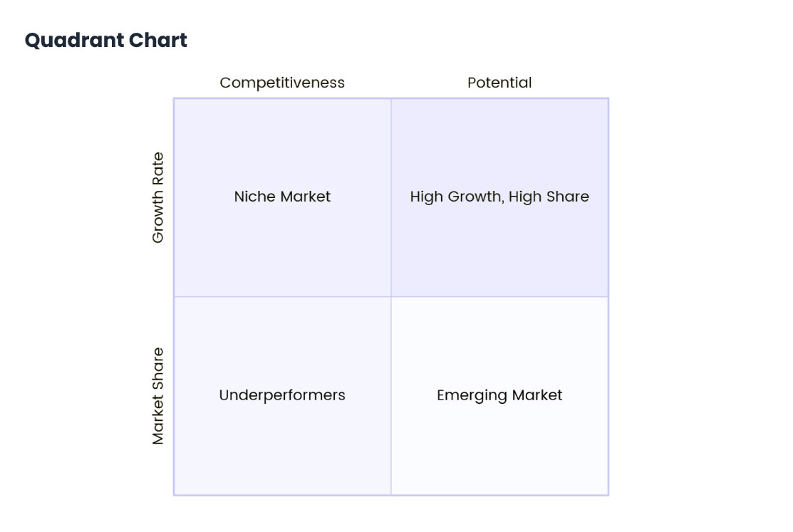This screenshot has height=532, width=793.
Task: Click the Market Share vertical label
Action: coord(158,396)
